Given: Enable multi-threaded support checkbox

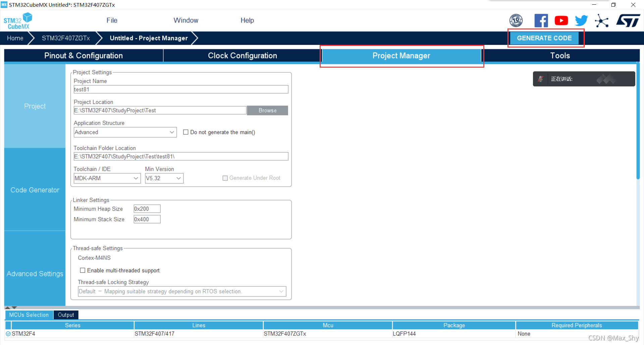Looking at the screenshot, I should [x=83, y=270].
